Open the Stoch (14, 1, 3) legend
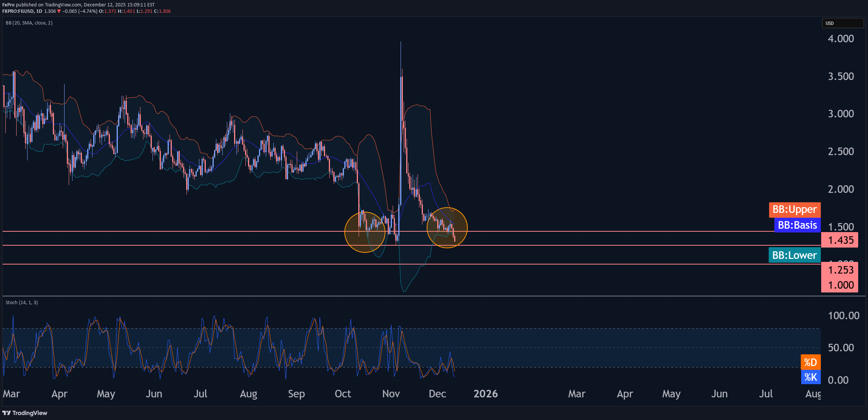Viewport: 868px width, 420px height. (22, 303)
